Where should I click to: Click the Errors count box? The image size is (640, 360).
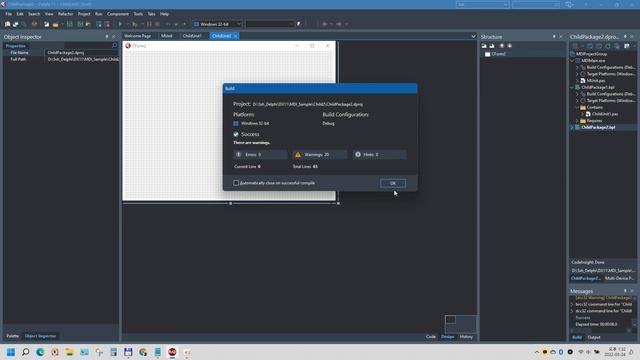[x=260, y=154]
